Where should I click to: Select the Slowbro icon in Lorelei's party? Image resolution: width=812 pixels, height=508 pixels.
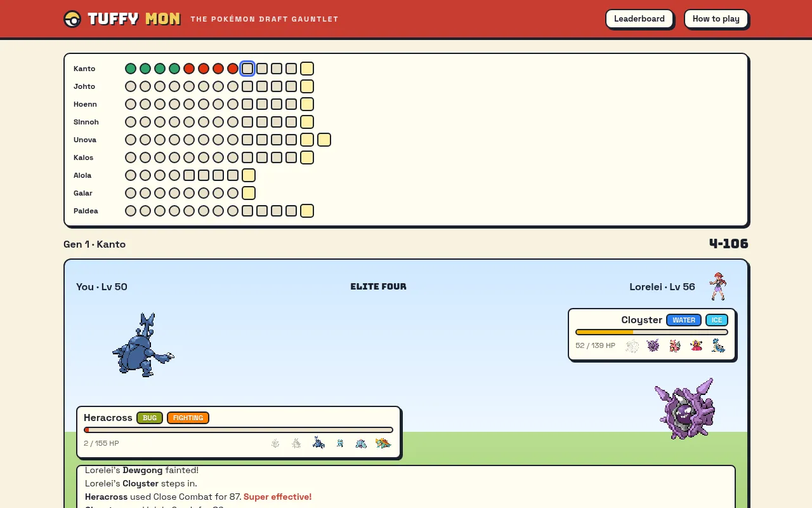675,345
